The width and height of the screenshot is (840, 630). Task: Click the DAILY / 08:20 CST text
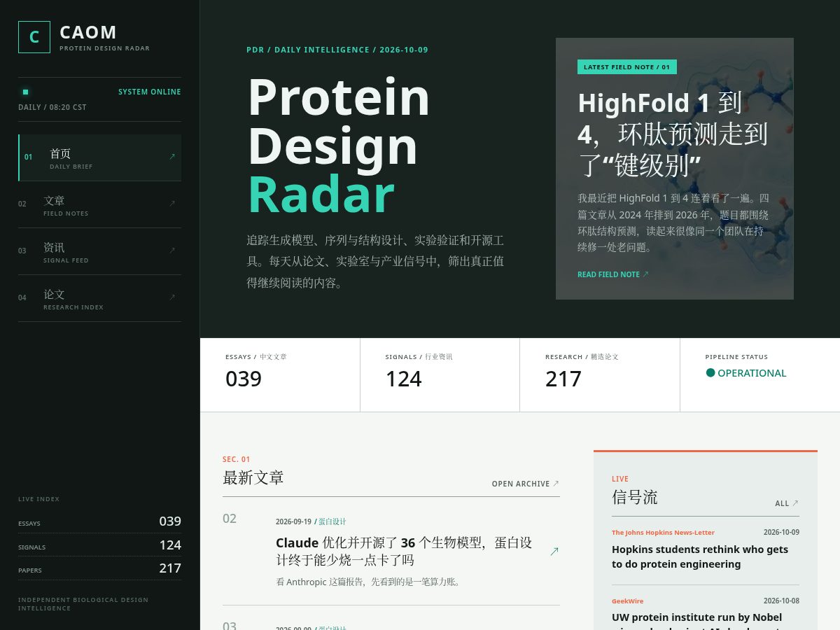(x=52, y=107)
